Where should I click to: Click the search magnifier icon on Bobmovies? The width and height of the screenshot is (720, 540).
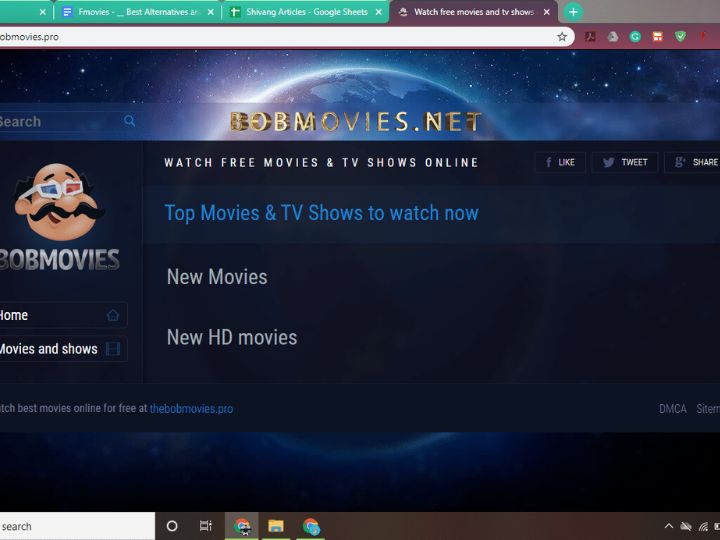click(129, 121)
